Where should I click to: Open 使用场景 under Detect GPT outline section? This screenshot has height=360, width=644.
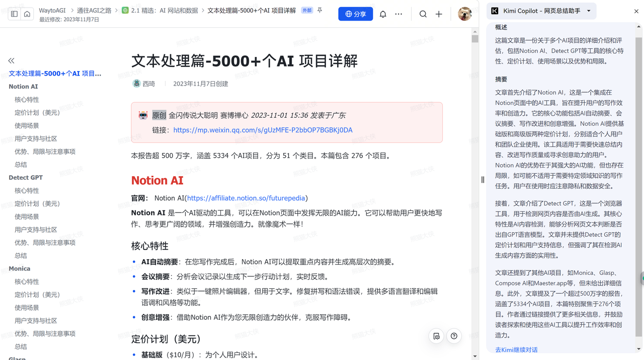[27, 217]
